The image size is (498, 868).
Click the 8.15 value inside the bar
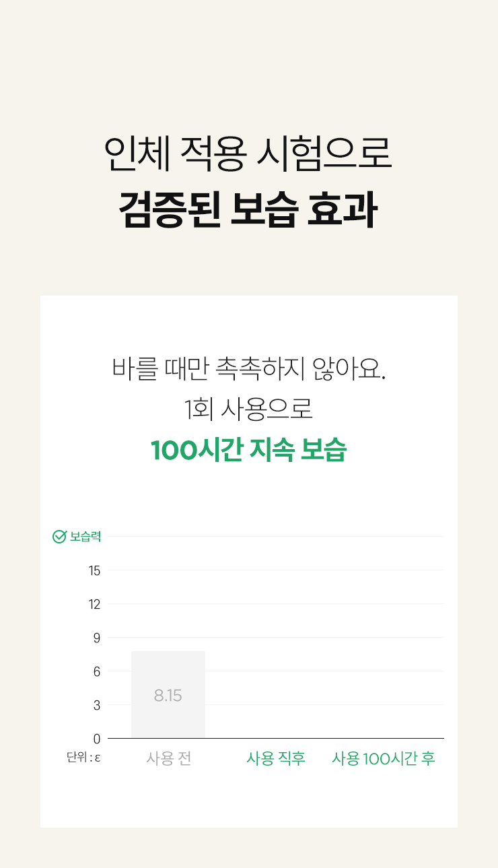168,696
